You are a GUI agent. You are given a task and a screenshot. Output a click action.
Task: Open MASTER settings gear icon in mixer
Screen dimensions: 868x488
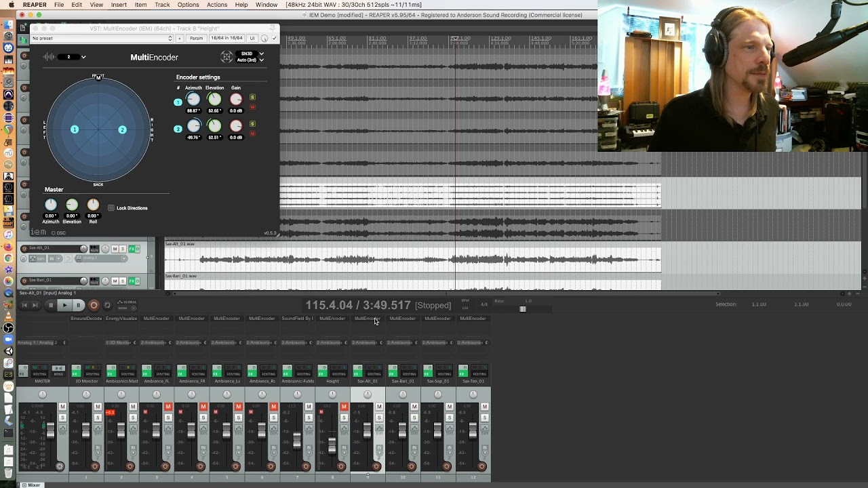point(60,466)
